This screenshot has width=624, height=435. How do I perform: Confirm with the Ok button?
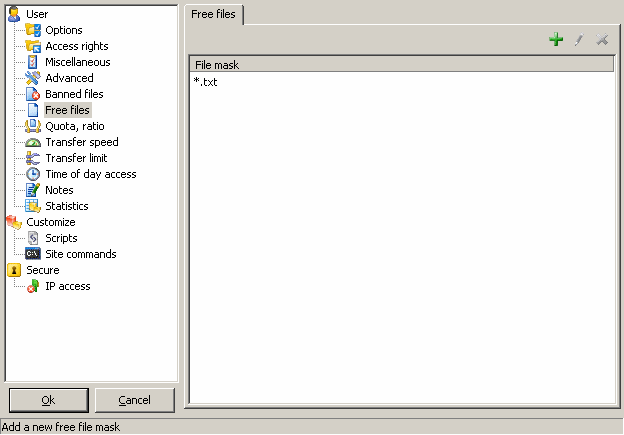tap(49, 400)
